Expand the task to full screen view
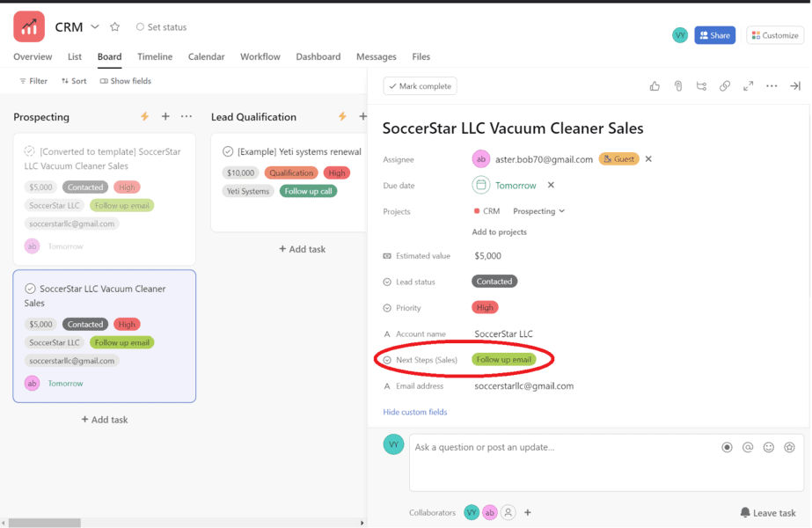Viewport: 812px width, 528px height. point(749,85)
